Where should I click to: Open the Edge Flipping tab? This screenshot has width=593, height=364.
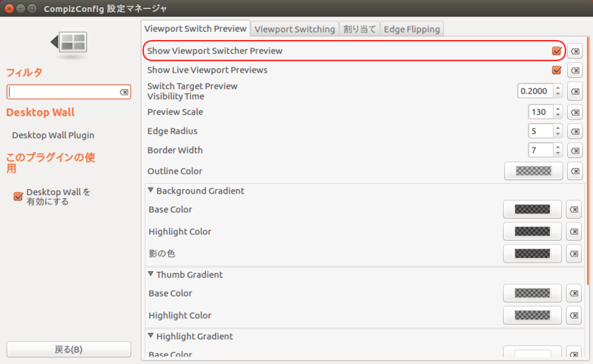tap(412, 29)
